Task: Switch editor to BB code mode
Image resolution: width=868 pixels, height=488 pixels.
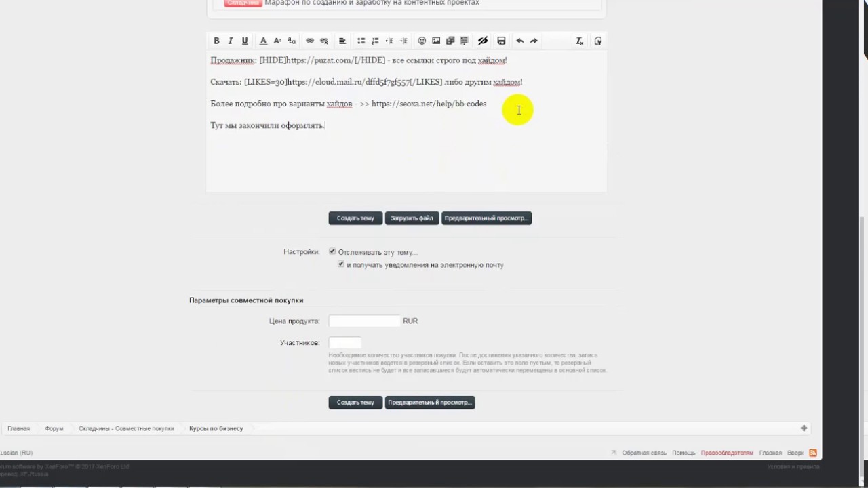Action: (598, 41)
